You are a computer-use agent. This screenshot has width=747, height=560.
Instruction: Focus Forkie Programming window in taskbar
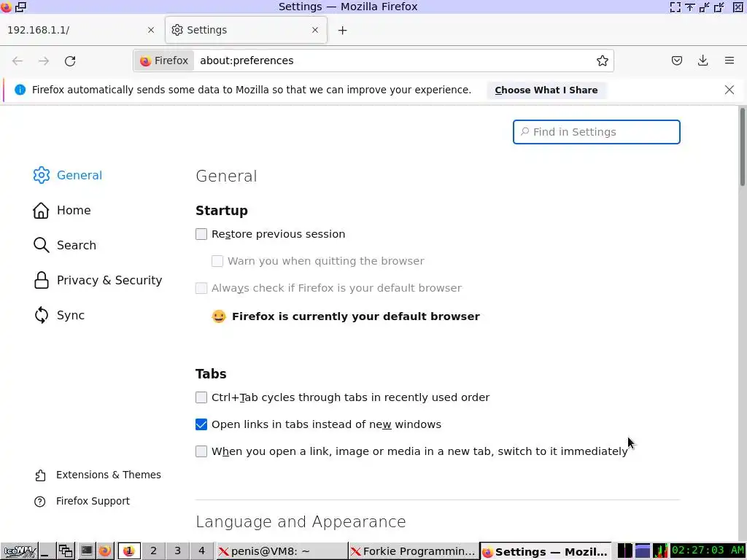click(413, 551)
